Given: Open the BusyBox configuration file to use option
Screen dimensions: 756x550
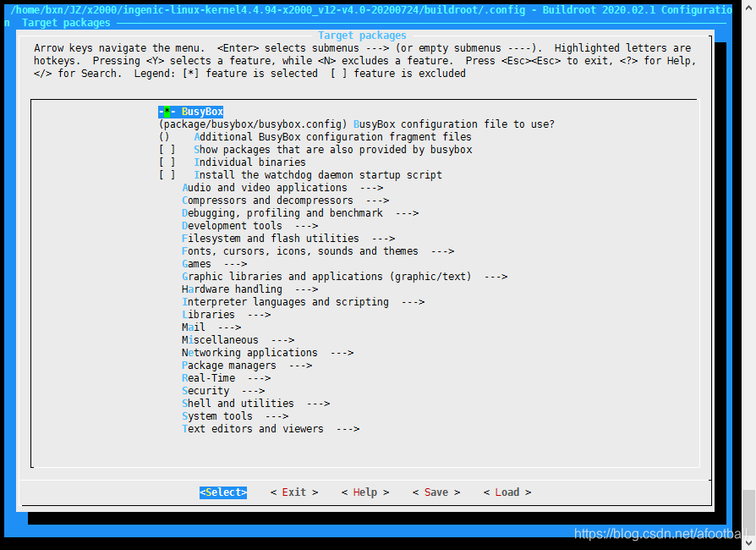Looking at the screenshot, I should pos(357,124).
